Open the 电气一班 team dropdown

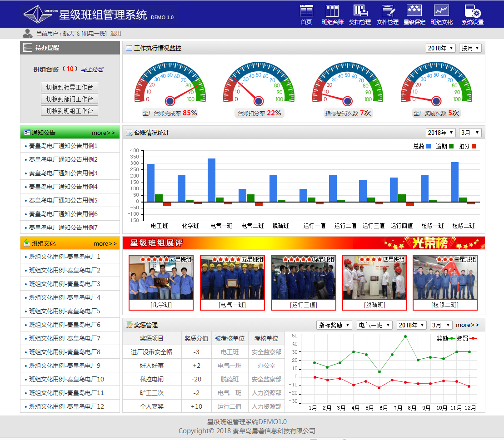374,325
